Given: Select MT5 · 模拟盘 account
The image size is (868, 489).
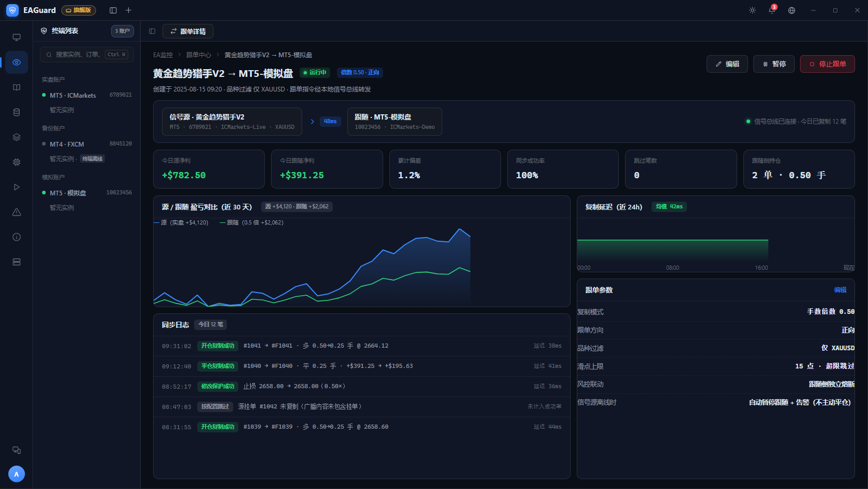Looking at the screenshot, I should point(87,193).
